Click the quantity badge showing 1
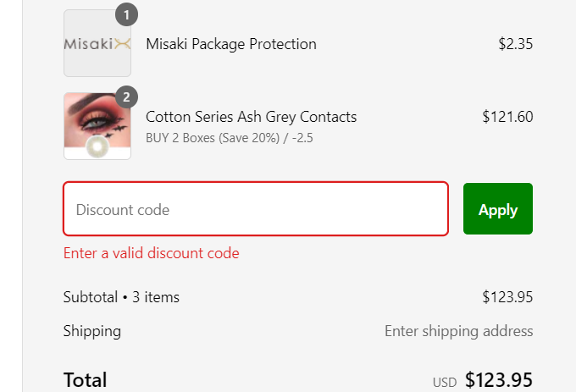This screenshot has width=576, height=392. [126, 14]
